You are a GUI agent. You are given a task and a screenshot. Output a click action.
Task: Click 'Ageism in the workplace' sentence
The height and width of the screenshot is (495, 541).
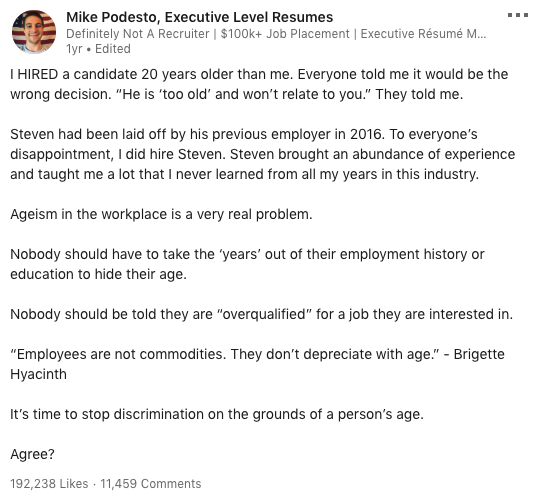[x=161, y=214]
